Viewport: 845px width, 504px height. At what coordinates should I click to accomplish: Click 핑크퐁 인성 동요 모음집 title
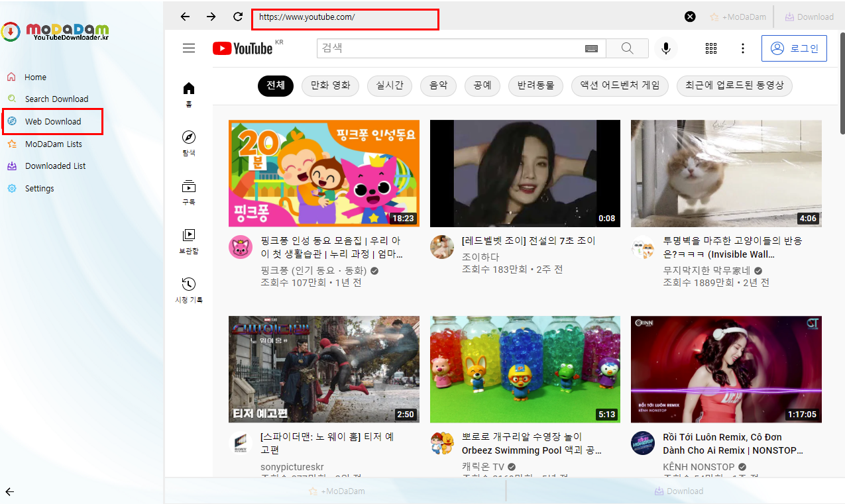point(331,248)
